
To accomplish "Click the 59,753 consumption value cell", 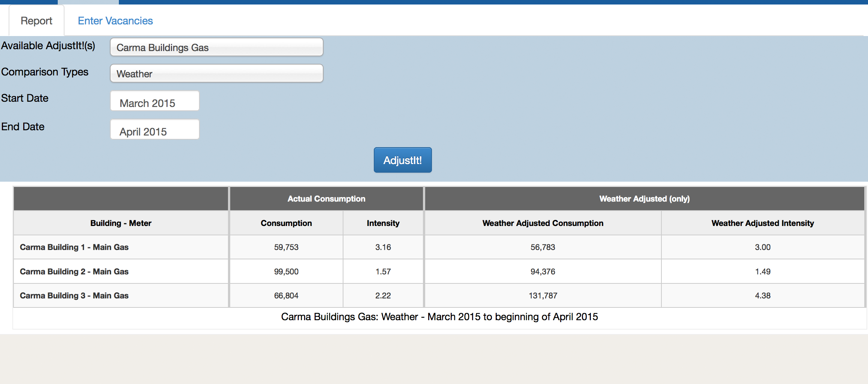I will 286,247.
